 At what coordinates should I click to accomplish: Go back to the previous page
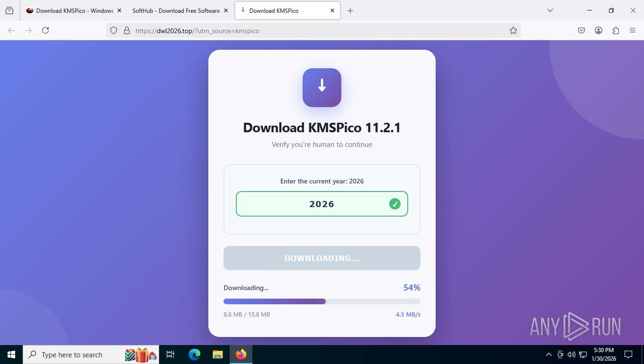coord(11,30)
